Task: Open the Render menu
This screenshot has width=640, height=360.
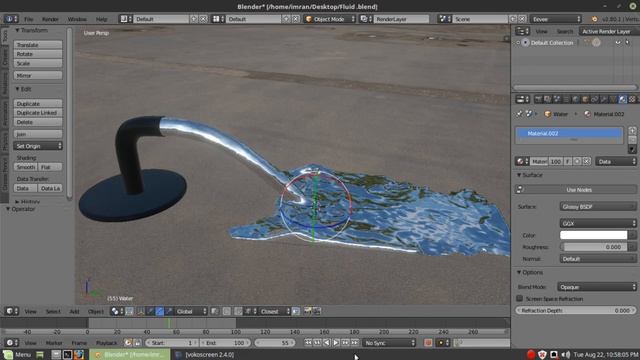Action: tap(50, 19)
